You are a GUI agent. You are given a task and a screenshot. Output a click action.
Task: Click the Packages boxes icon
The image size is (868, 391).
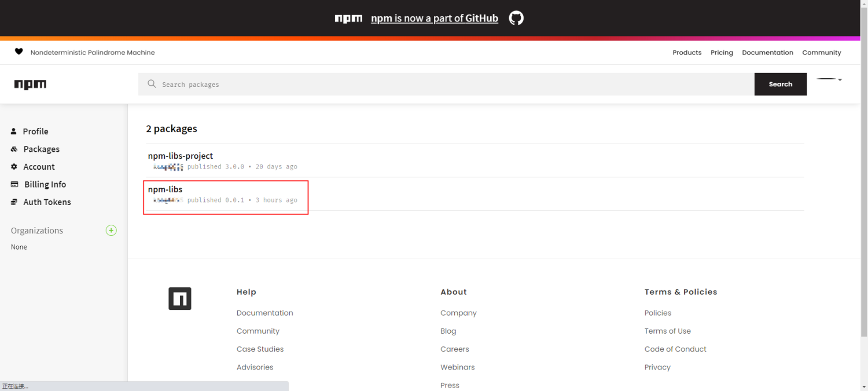(14, 149)
